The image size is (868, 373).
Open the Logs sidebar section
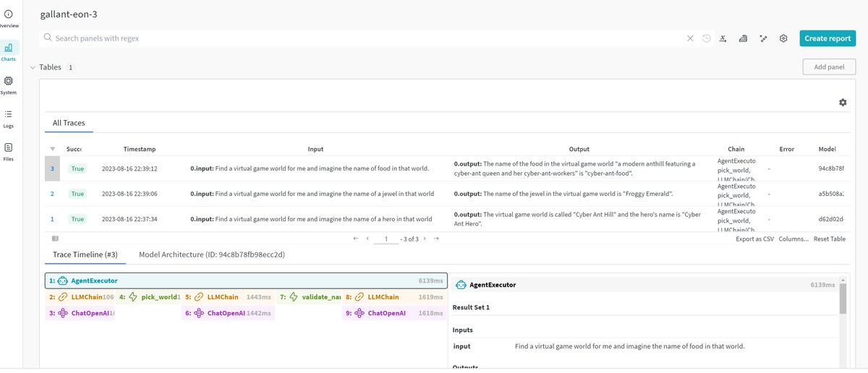pyautogui.click(x=8, y=119)
